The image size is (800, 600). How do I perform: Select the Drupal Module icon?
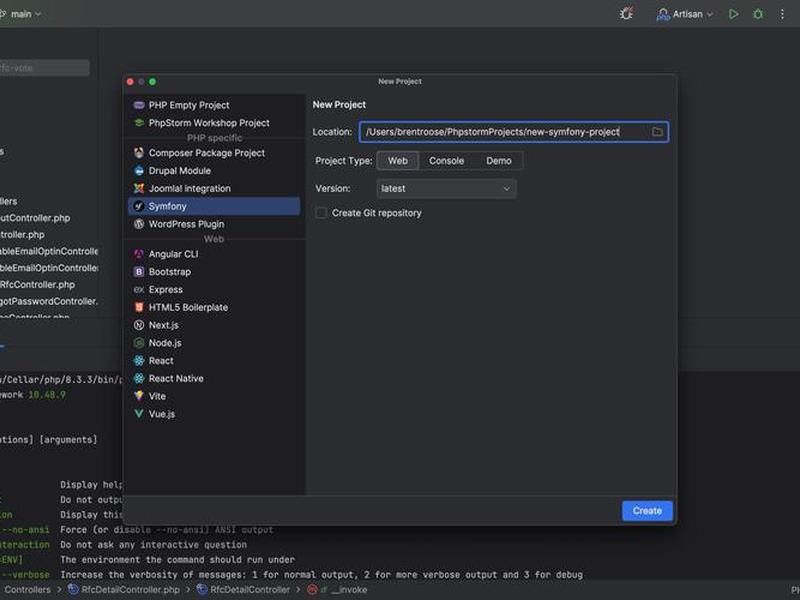[139, 171]
